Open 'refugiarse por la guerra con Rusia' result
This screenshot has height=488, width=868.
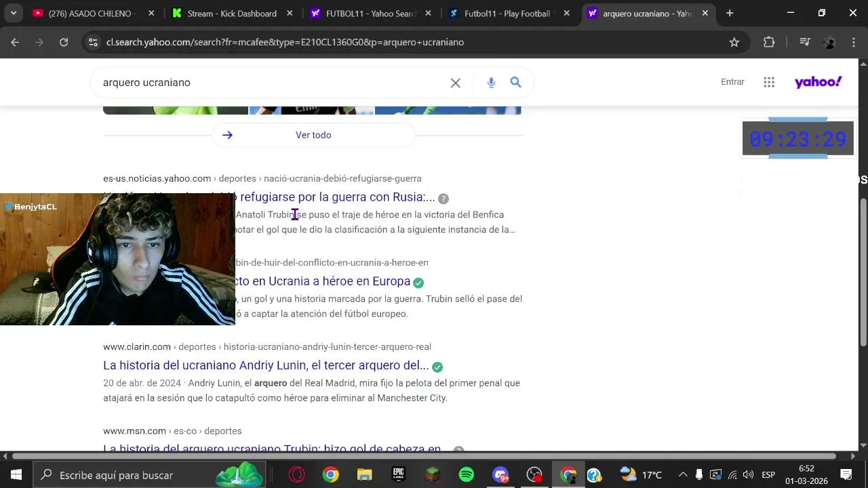[337, 197]
